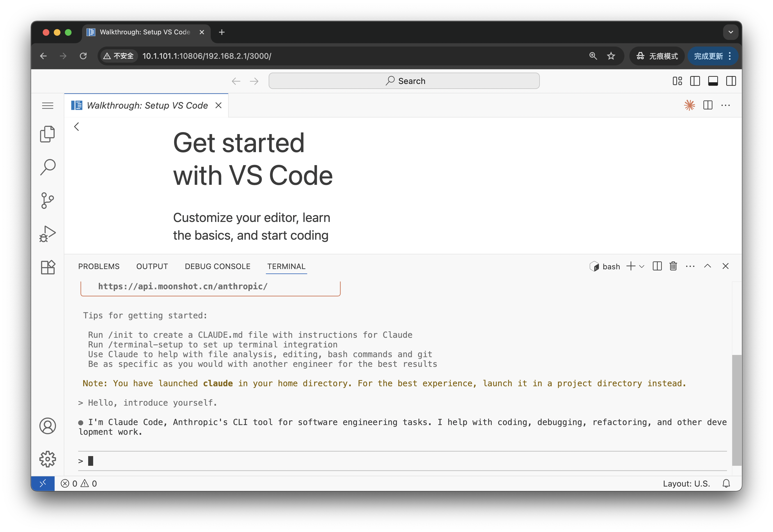Image resolution: width=773 pixels, height=532 pixels.
Task: Close the Walkthrough editor tab
Action: (218, 105)
